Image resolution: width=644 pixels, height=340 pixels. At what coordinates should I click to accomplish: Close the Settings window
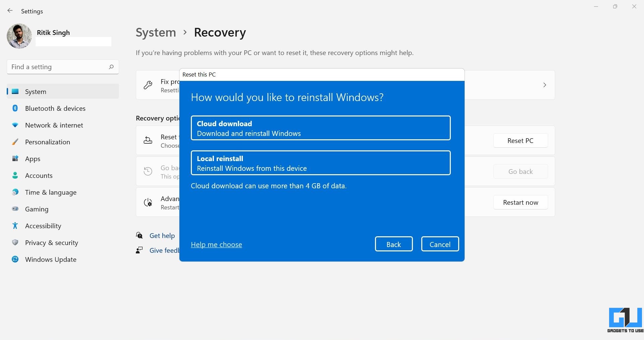coord(634,6)
